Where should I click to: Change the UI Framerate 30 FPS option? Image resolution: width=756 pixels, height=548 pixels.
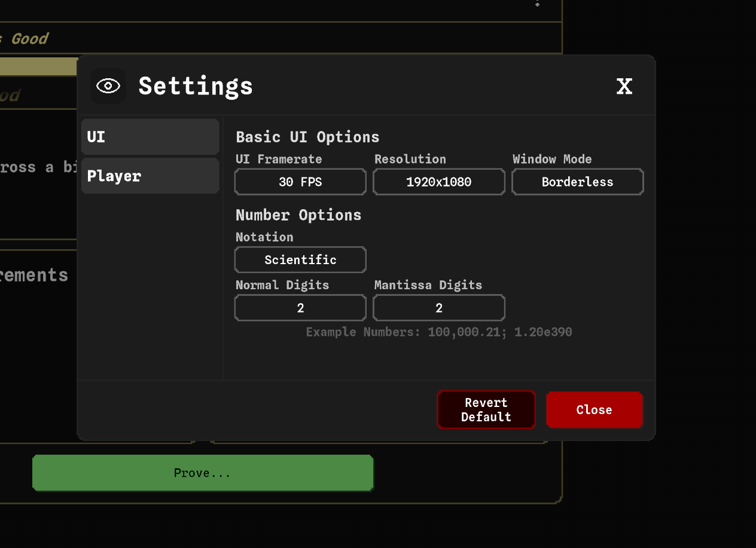(300, 182)
